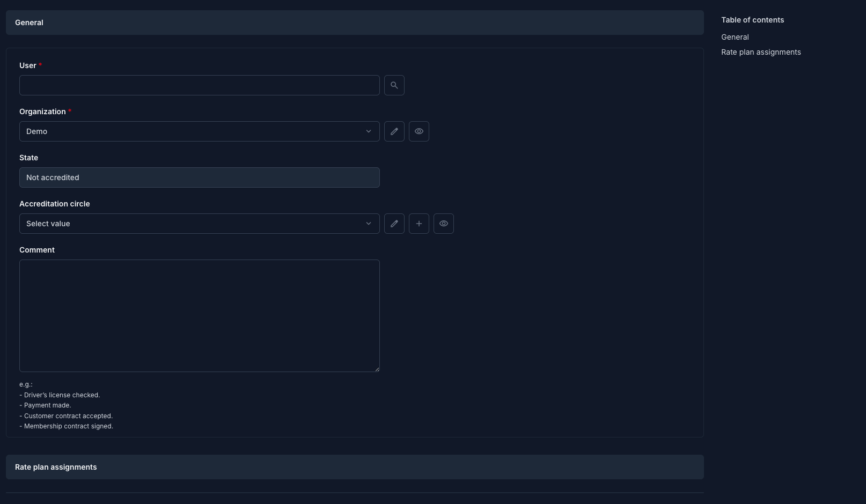Click the Accreditation circle dropdown chevron
Image resolution: width=866 pixels, height=504 pixels.
click(x=369, y=224)
